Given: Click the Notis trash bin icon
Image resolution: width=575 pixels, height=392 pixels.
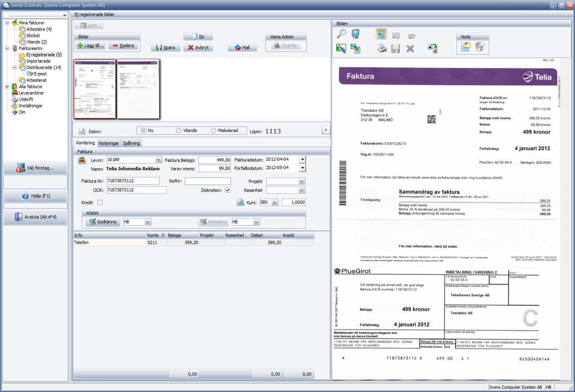Looking at the screenshot, I should (480, 47).
